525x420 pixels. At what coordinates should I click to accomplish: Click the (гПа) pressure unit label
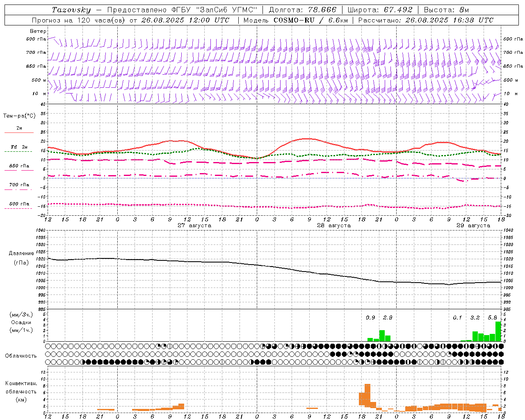[x=21, y=262]
